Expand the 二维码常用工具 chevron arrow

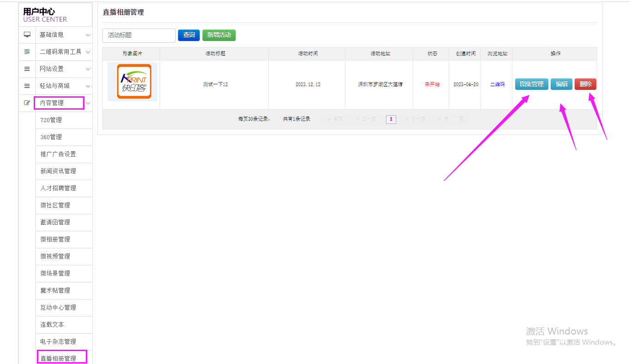88,52
